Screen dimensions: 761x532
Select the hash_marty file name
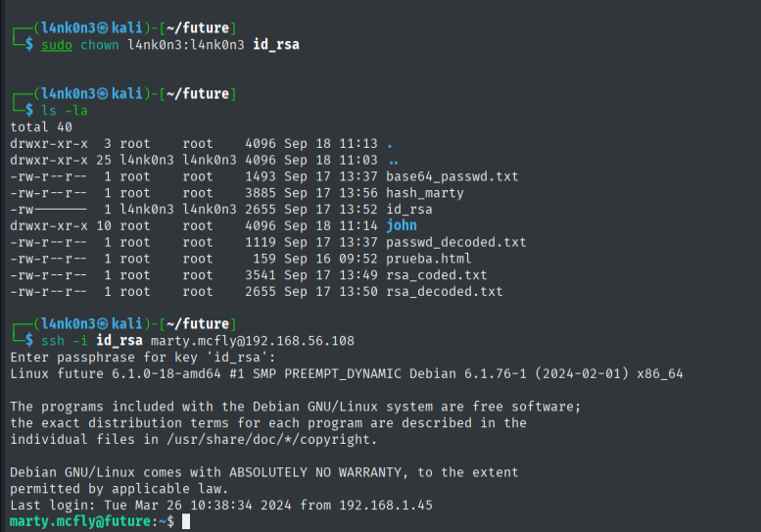click(x=425, y=193)
